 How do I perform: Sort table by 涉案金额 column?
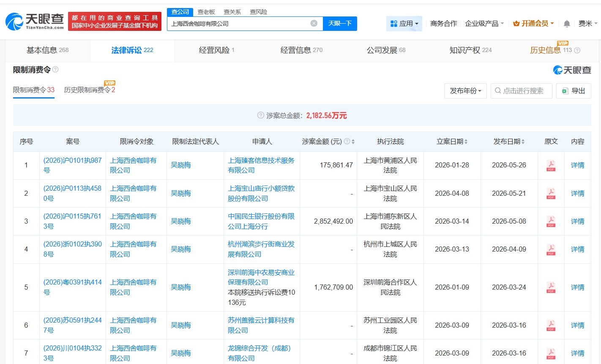coord(353,142)
